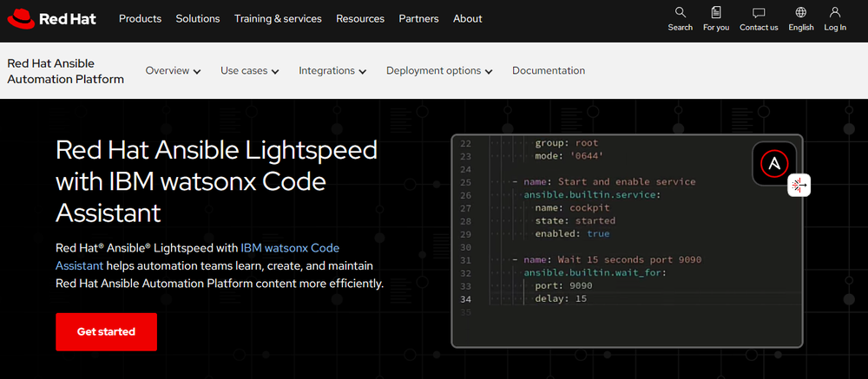Image resolution: width=868 pixels, height=379 pixels.
Task: Open the Partners menu
Action: [418, 19]
